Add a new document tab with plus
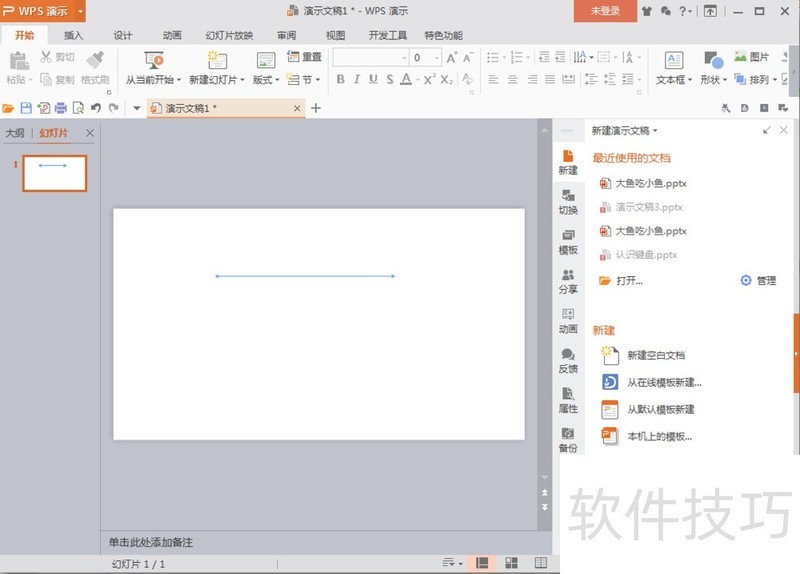 316,108
